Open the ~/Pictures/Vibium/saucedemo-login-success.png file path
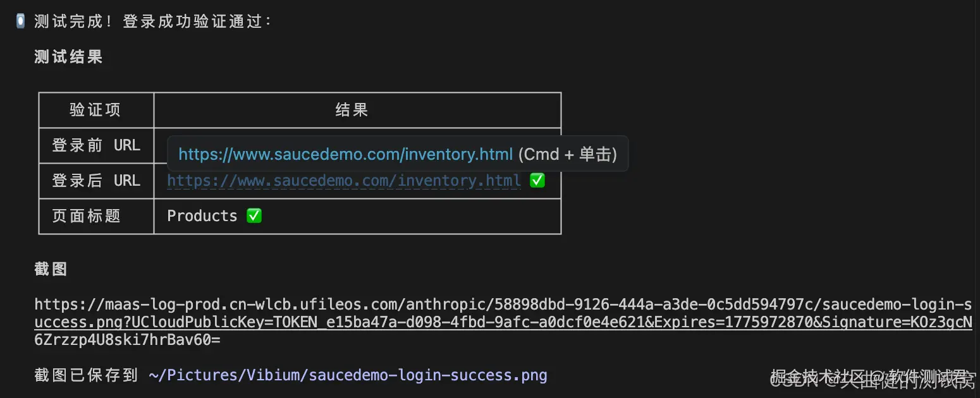Viewport: 980px width, 398px height. (348, 375)
